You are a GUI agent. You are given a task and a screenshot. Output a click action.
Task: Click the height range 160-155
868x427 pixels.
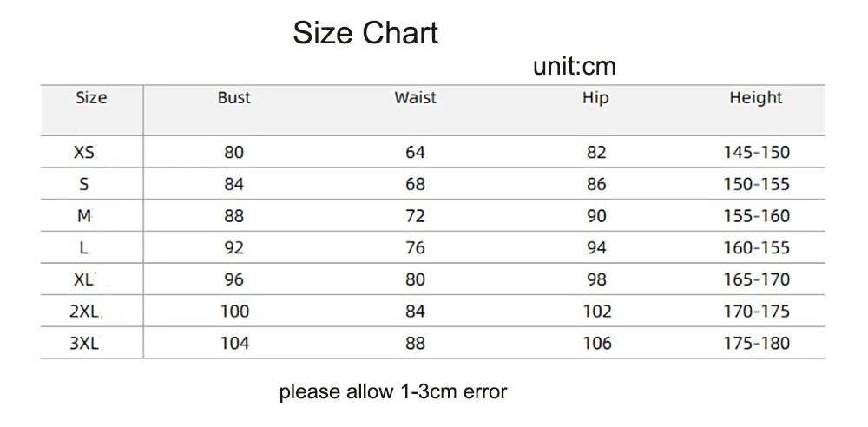coord(757,247)
